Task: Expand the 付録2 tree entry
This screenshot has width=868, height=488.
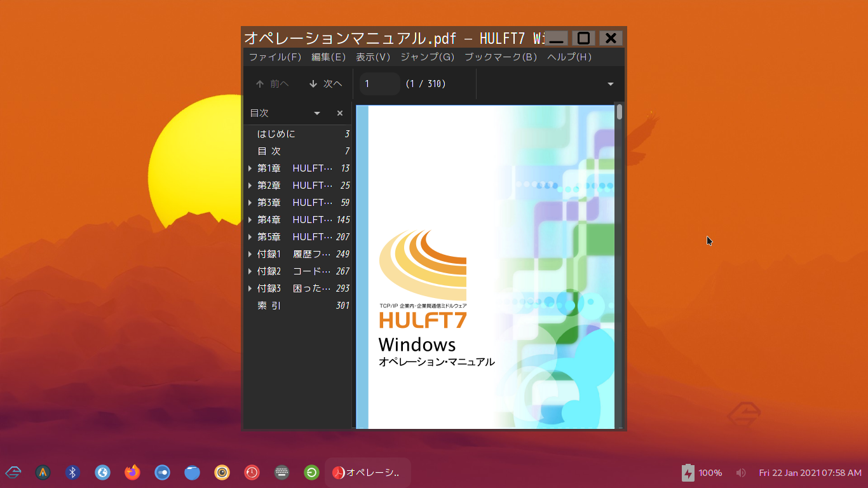Action: (250, 271)
